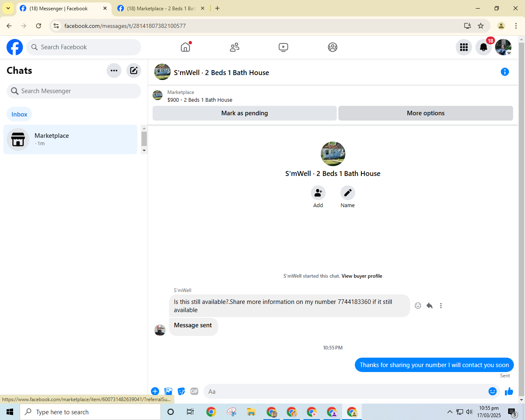Viewport: 525px width, 420px height.
Task: Click More options button
Action: click(426, 113)
